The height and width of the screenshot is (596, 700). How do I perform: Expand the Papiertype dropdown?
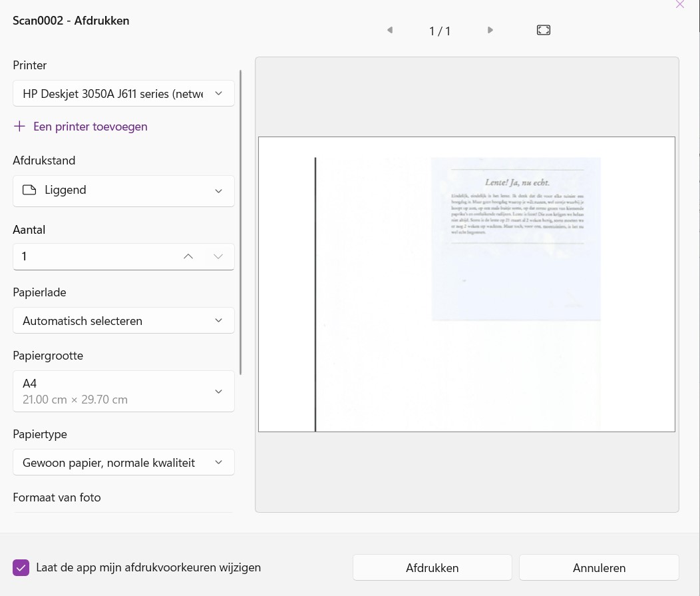(x=124, y=463)
